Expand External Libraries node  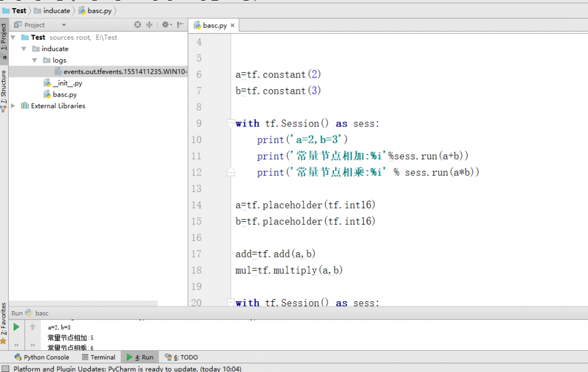point(13,106)
